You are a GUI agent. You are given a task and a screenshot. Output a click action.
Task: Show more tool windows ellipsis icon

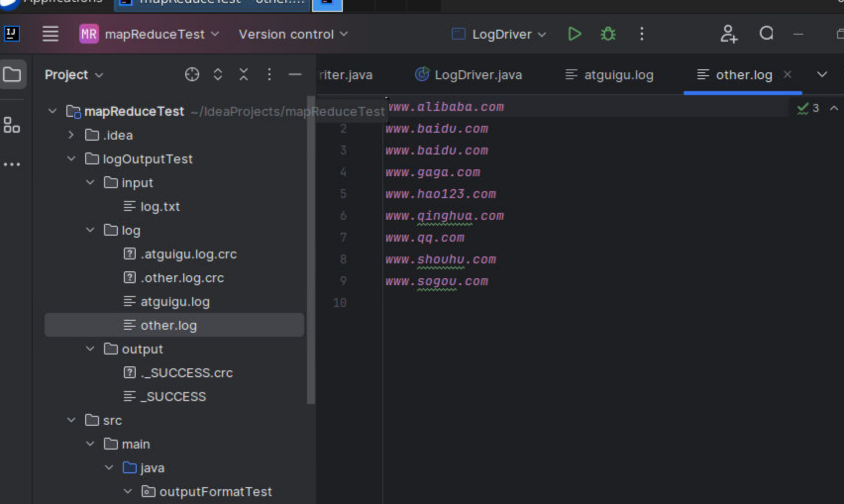12,164
